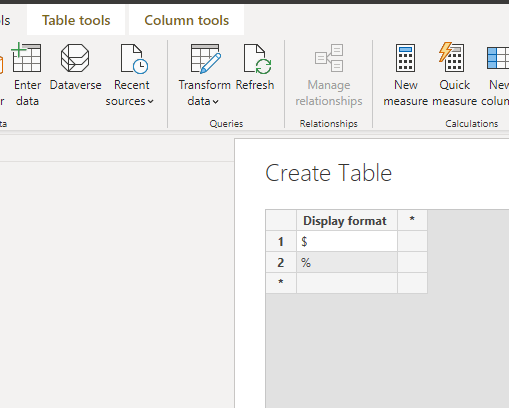Click the Transform data pencil icon
This screenshot has height=408, width=509.
[x=205, y=59]
